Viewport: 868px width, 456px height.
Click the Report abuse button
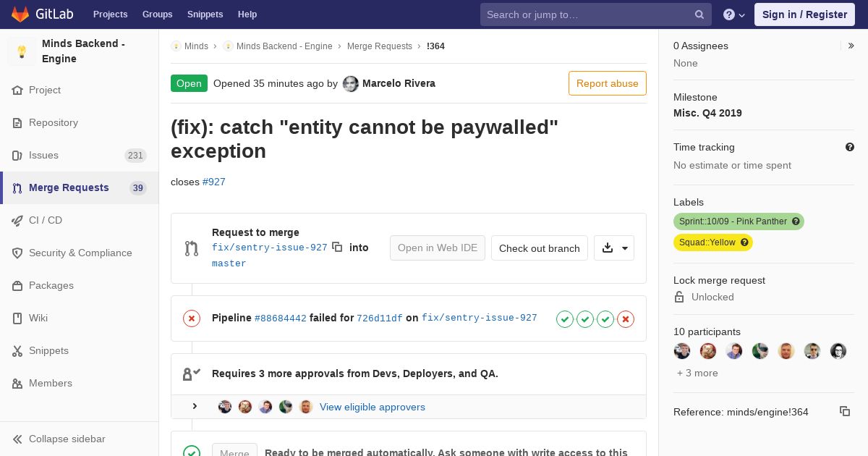coord(608,83)
